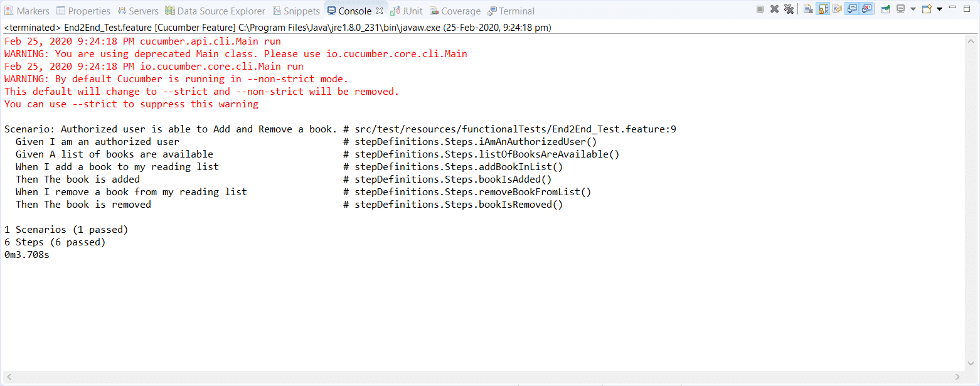
Task: Click Remove All Terminated Launches icon
Action: coord(789,9)
